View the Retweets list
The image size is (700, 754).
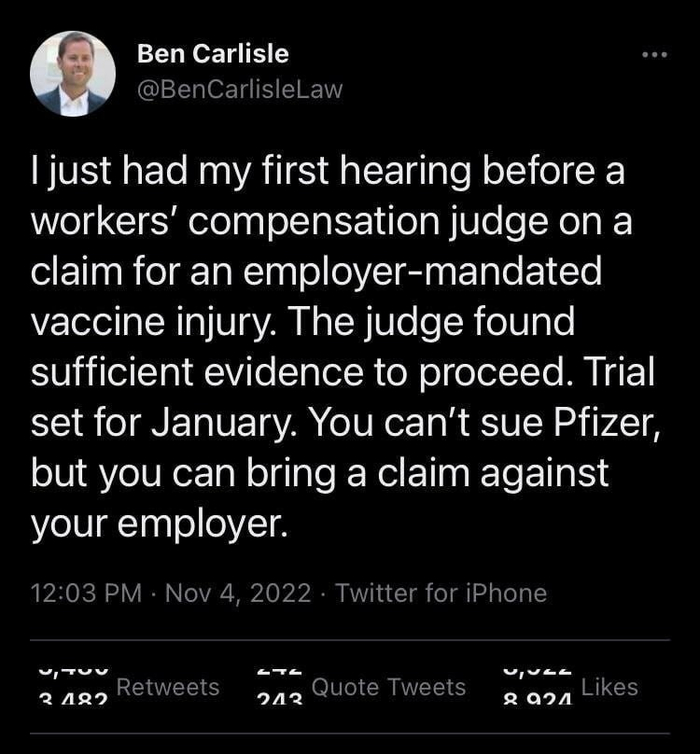pyautogui.click(x=168, y=687)
